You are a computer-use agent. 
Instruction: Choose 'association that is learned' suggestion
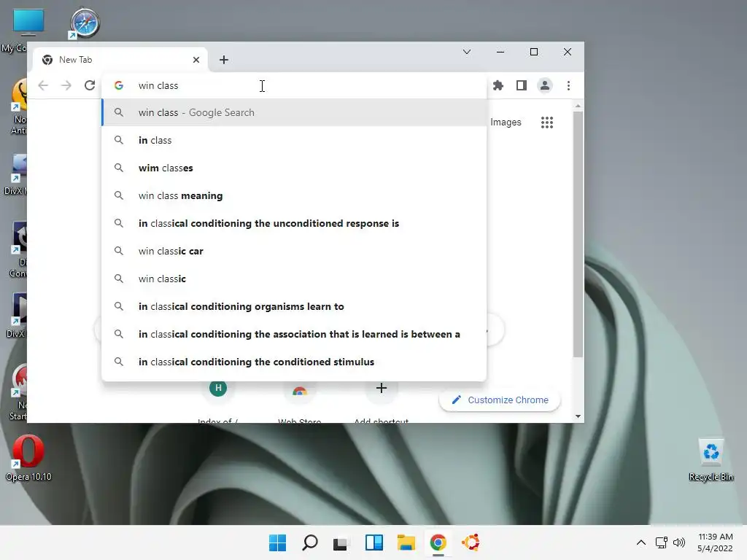pos(294,334)
